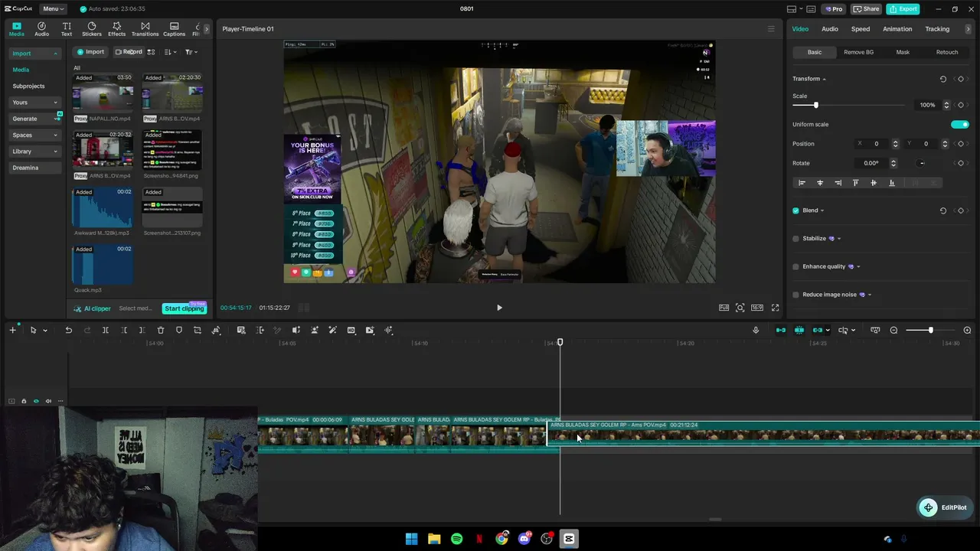Click the Scale slider handle
Screen dimensions: 980x551
click(815, 105)
